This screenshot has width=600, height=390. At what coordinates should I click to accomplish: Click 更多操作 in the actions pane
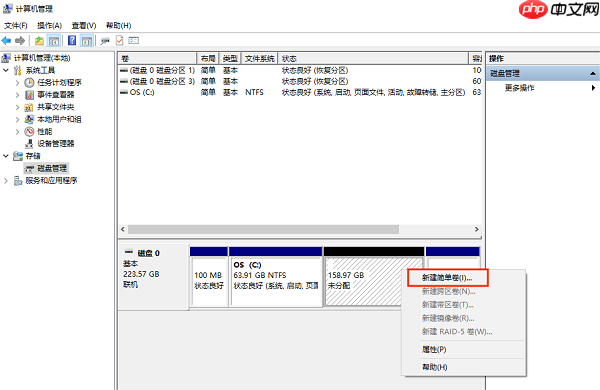519,88
